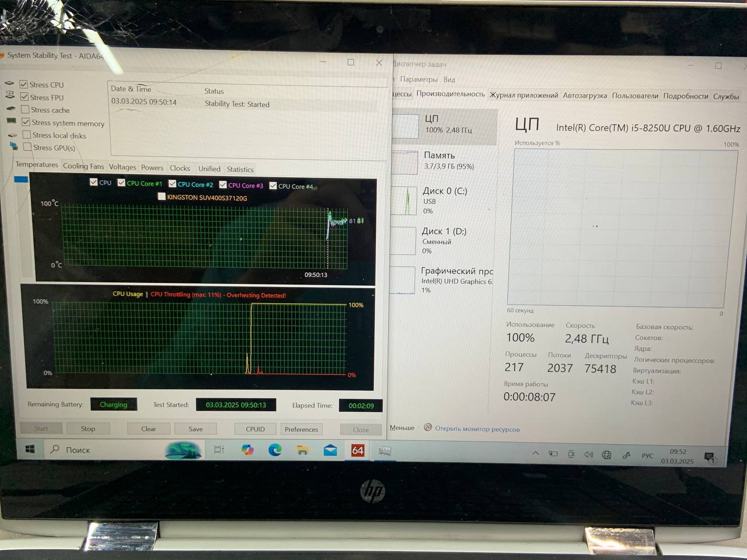This screenshot has width=747, height=560.
Task: Open the volume control in system tray
Action: click(588, 454)
